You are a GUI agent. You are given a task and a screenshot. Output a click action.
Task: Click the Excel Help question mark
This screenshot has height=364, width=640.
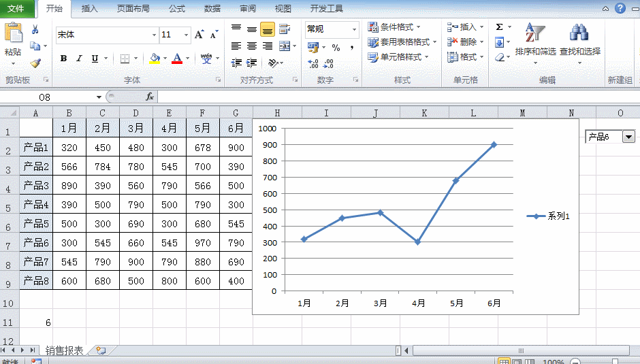click(x=620, y=8)
